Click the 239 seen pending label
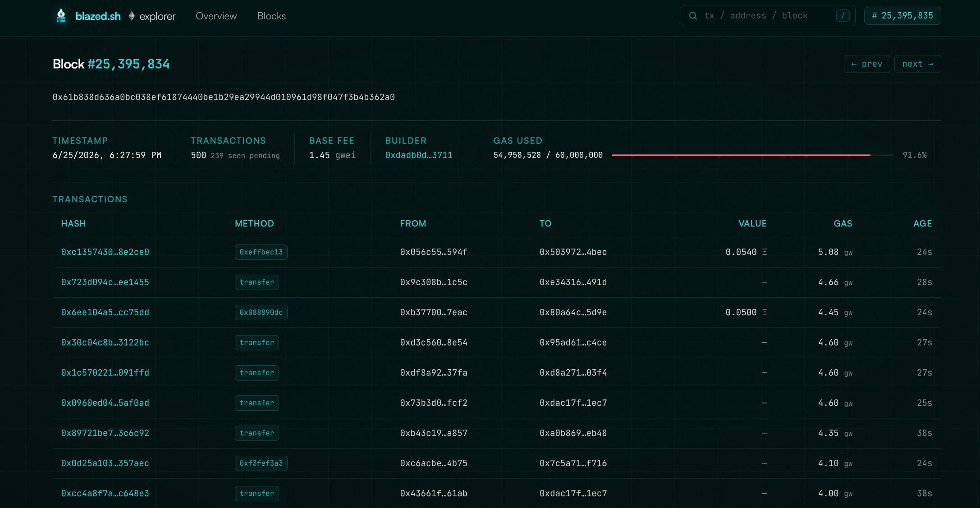Viewport: 980px width, 508px height. 245,156
